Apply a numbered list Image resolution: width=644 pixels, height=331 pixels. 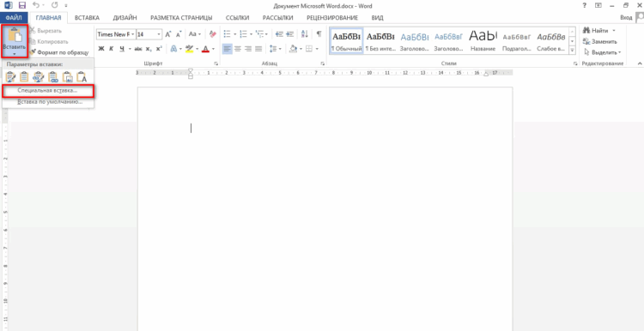coord(243,34)
